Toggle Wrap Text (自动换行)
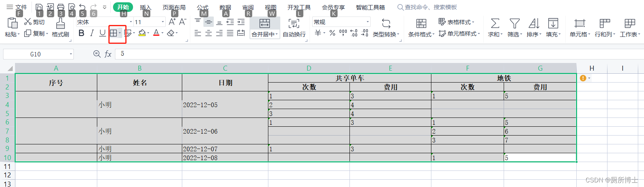 (x=294, y=28)
